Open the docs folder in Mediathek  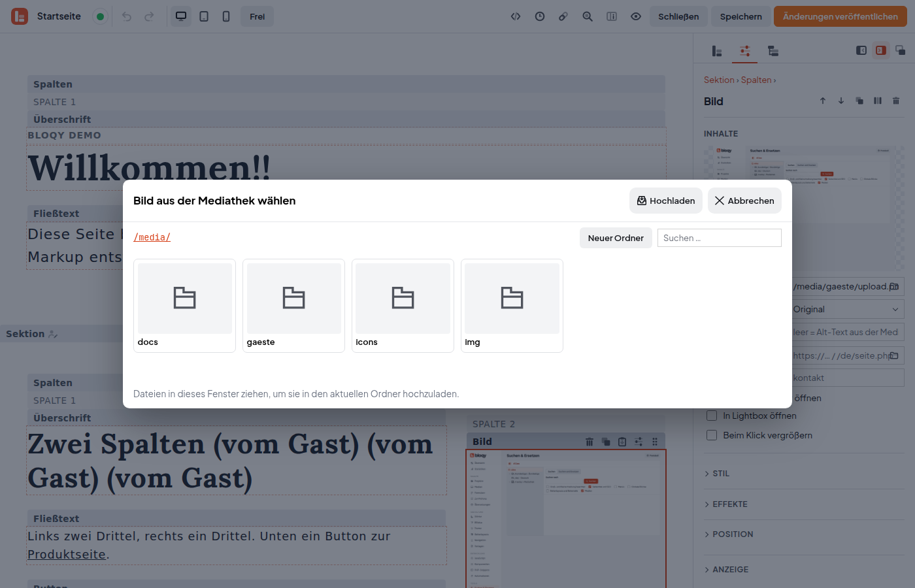coord(184,306)
